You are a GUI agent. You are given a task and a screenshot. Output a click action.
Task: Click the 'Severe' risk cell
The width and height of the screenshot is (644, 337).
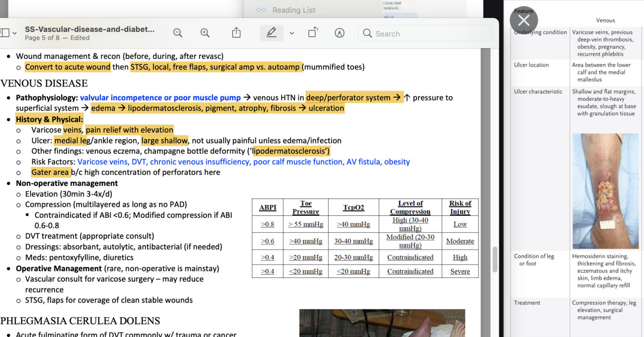tap(460, 271)
